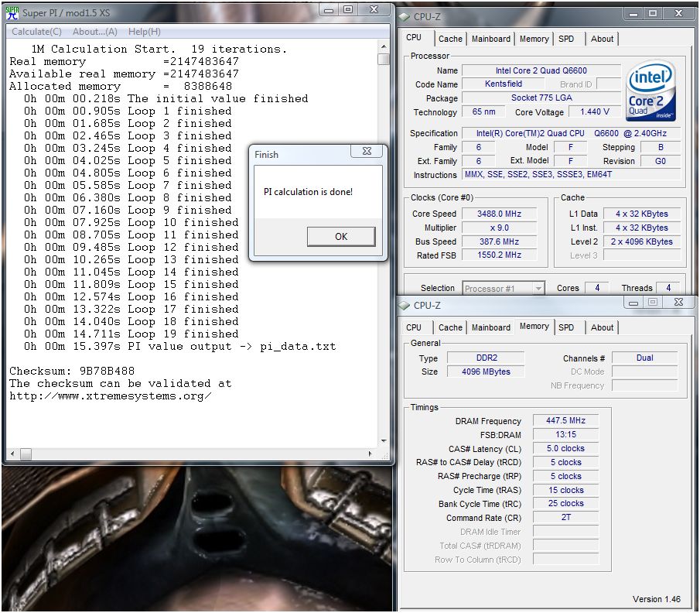Click the FSB:DRAM value 13:15
Screen dimensions: 700x613
tap(565, 434)
